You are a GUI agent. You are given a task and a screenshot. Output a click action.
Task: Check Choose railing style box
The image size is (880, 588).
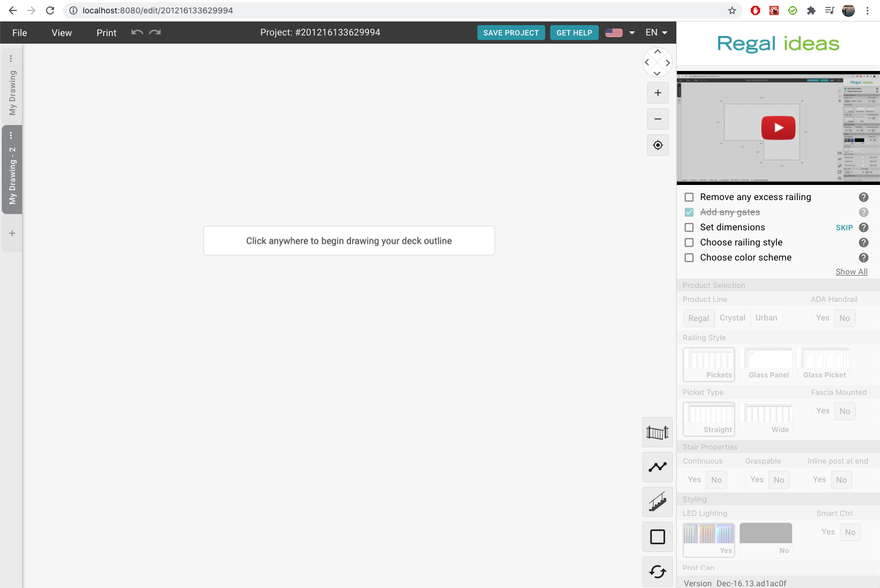689,243
